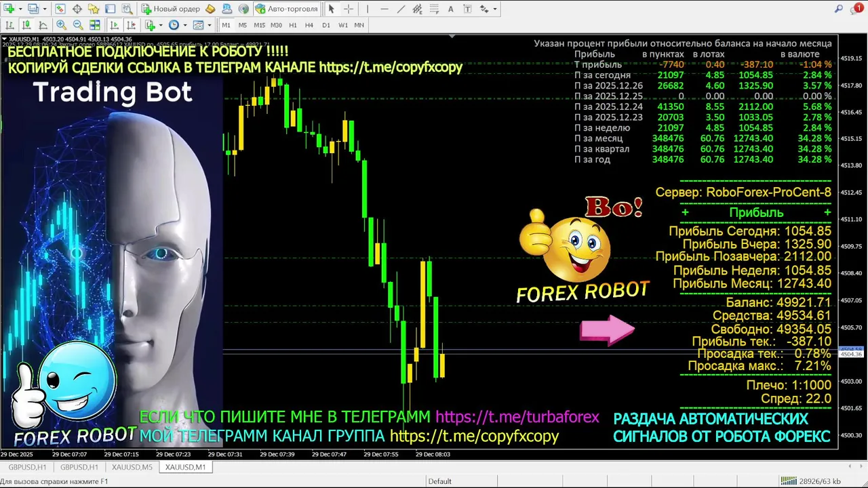The height and width of the screenshot is (488, 868).
Task: Open the notifications chat icon with badge
Action: [856, 9]
